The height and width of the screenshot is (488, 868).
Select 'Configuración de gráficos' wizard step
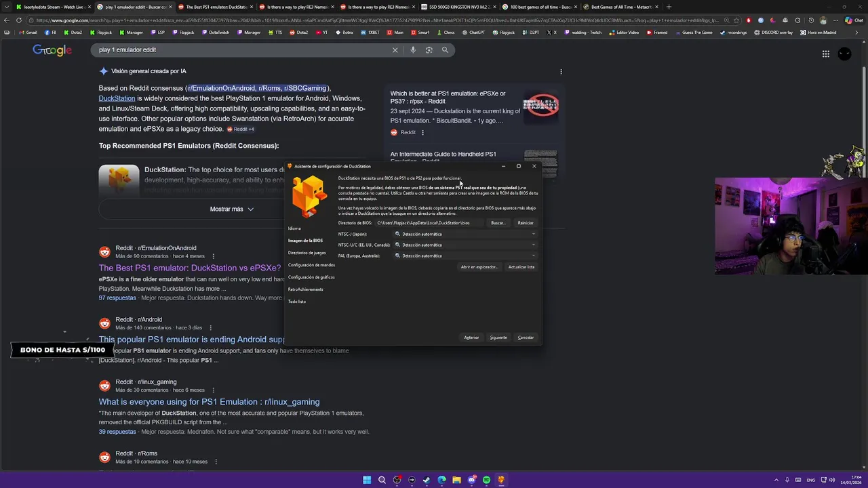311,277
